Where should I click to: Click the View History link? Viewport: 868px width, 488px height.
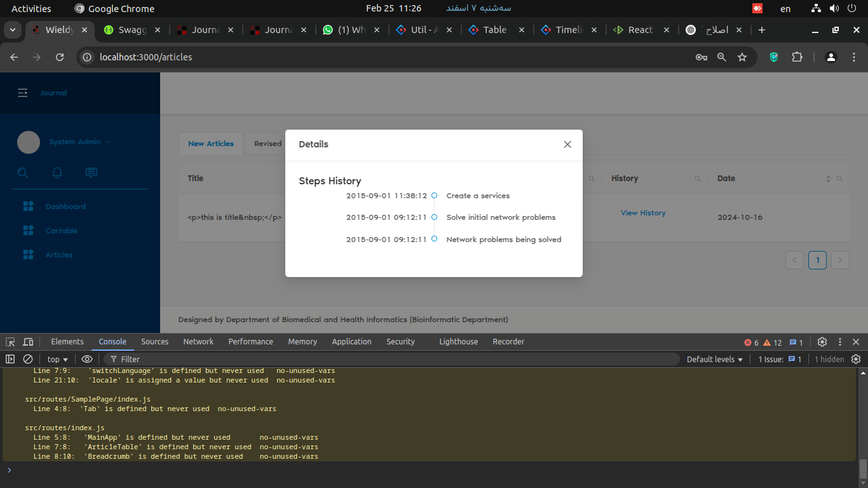(643, 213)
